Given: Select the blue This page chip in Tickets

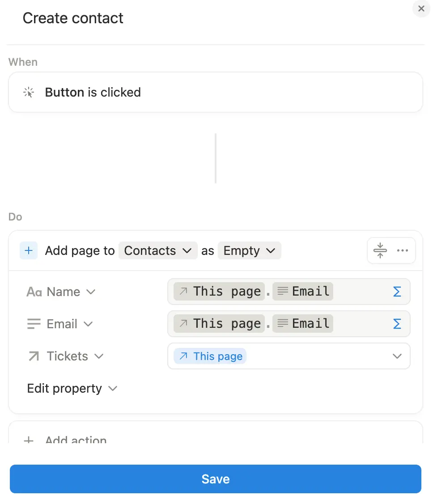Looking at the screenshot, I should tap(209, 356).
